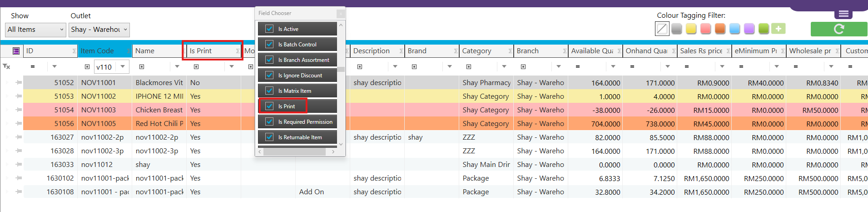Close the Field Chooser panel
The height and width of the screenshot is (212, 868).
[340, 14]
